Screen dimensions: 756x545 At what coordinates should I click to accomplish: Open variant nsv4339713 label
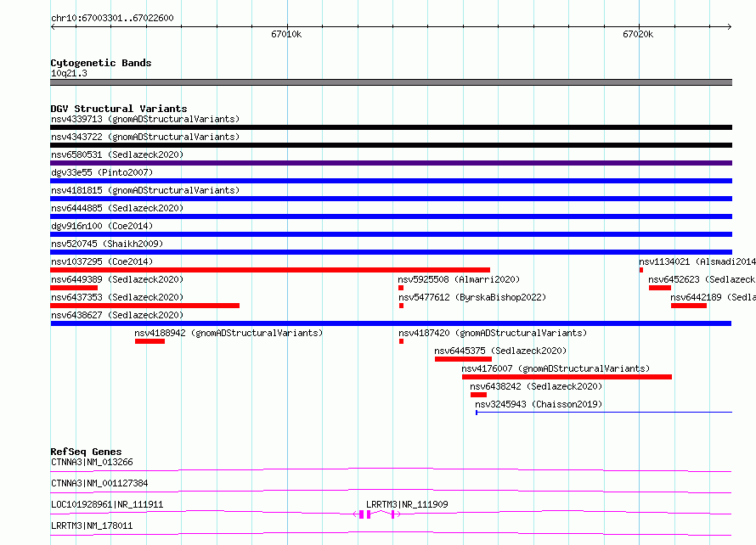click(x=145, y=119)
